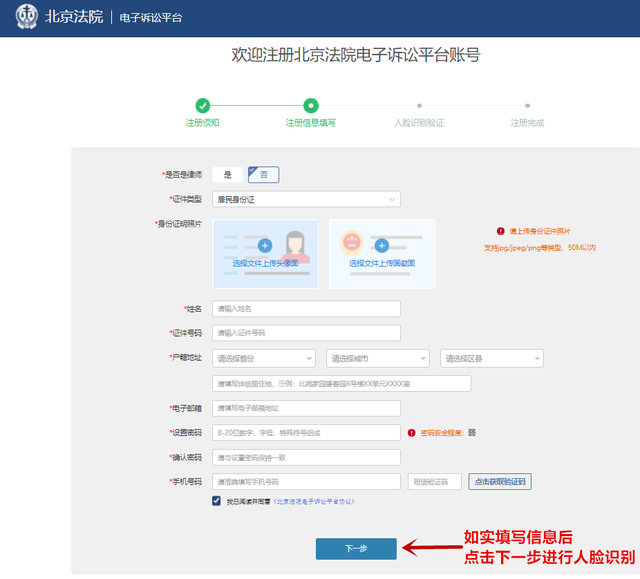
Task: Click 选择文件上传头像面 upload area
Action: pos(265,254)
